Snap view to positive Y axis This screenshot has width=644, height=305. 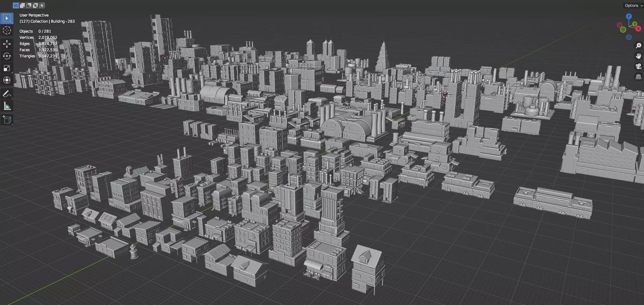point(634,24)
